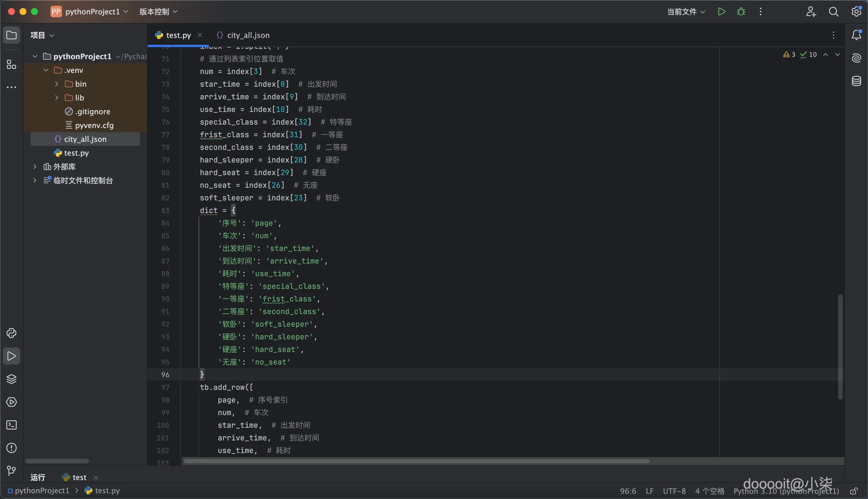Collapse the .venv folder
This screenshot has height=499, width=868.
pyautogui.click(x=46, y=70)
